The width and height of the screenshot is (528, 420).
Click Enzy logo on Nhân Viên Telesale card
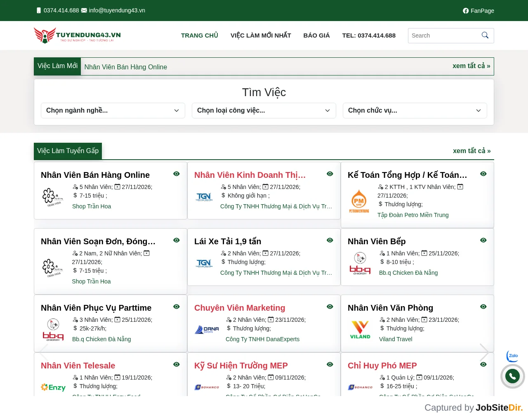[53, 387]
